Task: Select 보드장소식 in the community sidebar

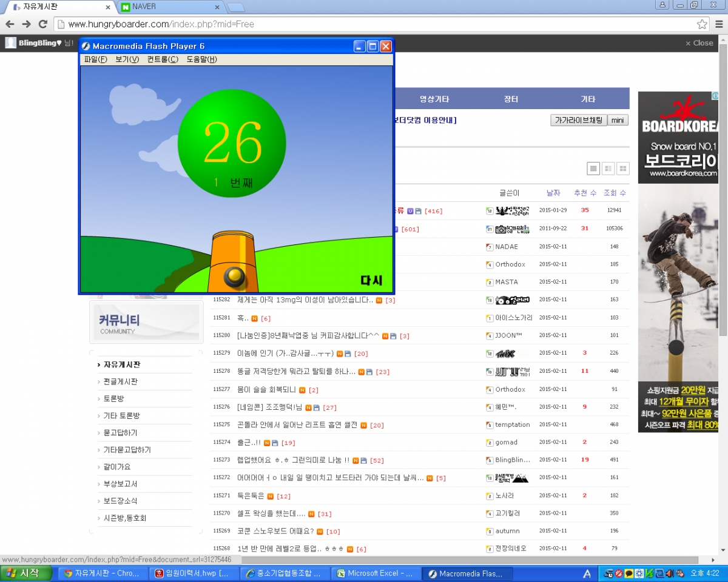Action: click(x=120, y=501)
